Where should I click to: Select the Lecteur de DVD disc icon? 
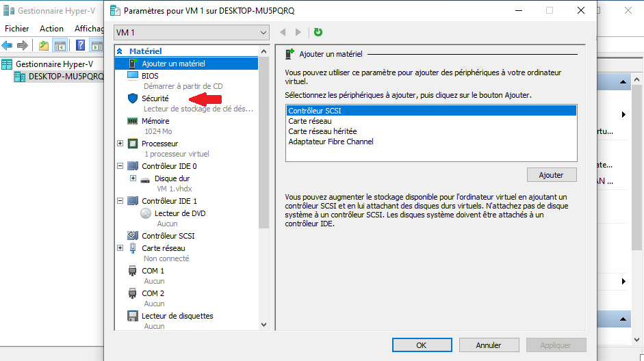point(146,213)
